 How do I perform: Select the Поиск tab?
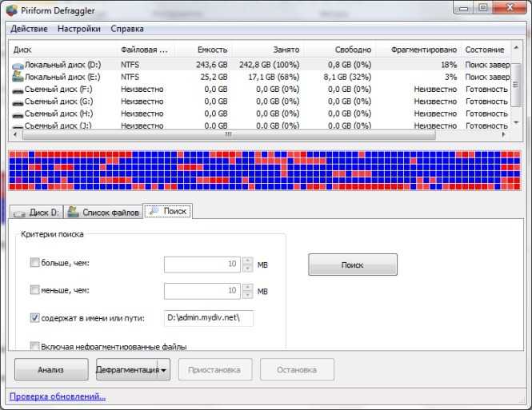[168, 211]
